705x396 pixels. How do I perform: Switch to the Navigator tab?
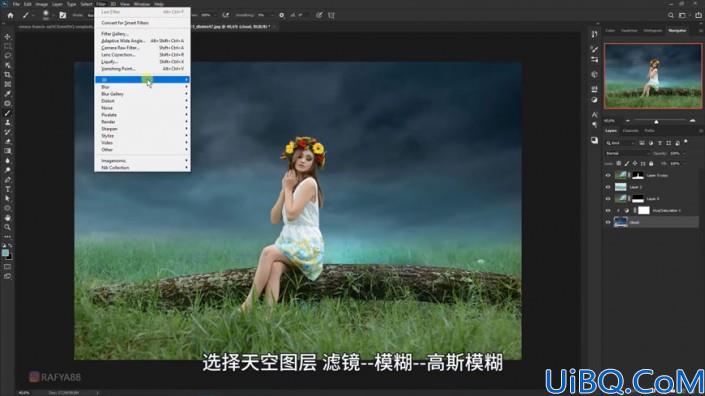point(677,31)
